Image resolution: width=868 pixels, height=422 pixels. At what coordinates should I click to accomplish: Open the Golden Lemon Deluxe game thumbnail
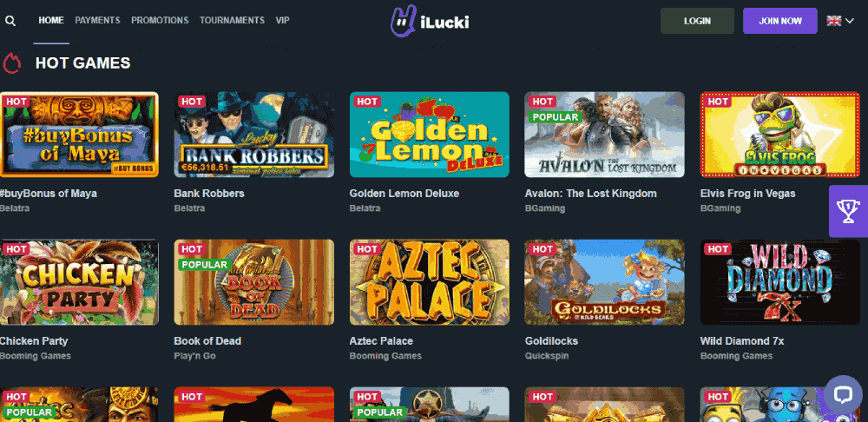[x=430, y=135]
